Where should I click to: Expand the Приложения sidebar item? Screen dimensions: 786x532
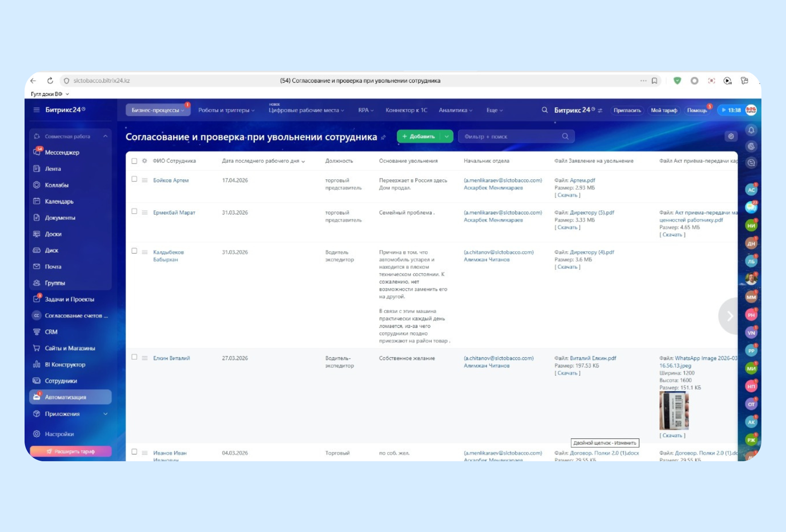pos(105,414)
